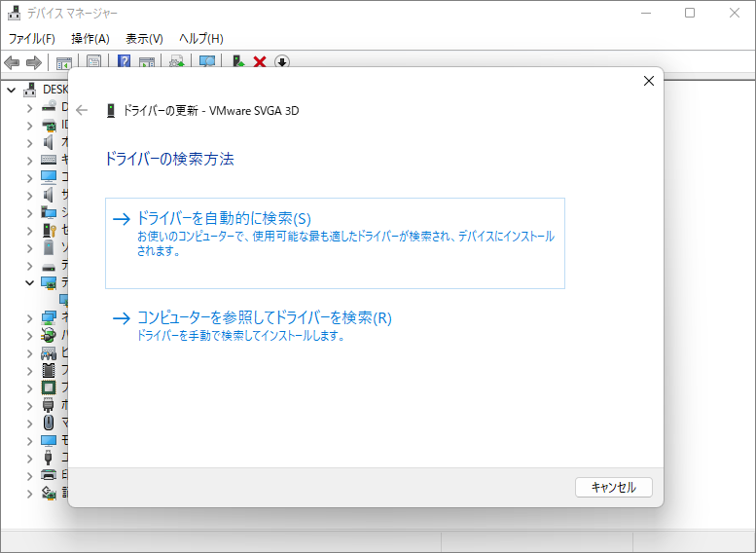Select the IDE controller category icon
The width and height of the screenshot is (756, 553).
click(49, 125)
